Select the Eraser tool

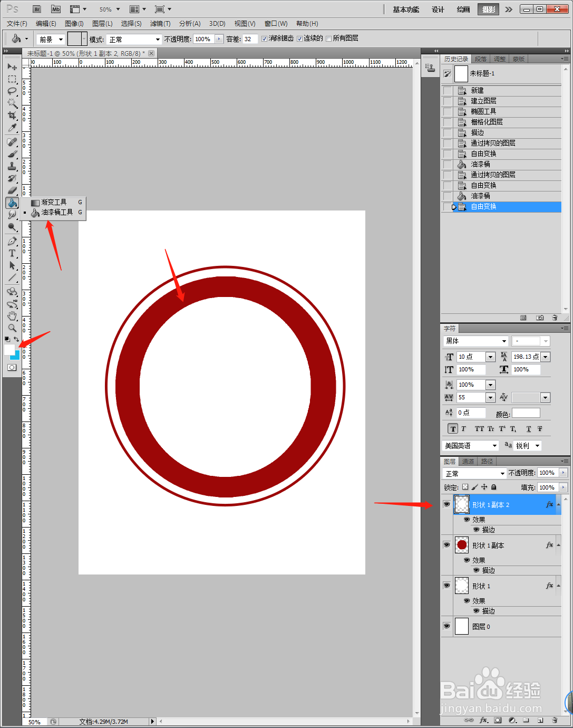(12, 190)
